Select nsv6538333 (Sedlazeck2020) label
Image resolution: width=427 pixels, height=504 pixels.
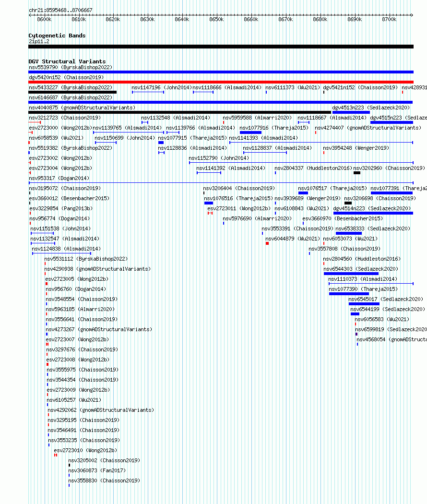point(373,228)
